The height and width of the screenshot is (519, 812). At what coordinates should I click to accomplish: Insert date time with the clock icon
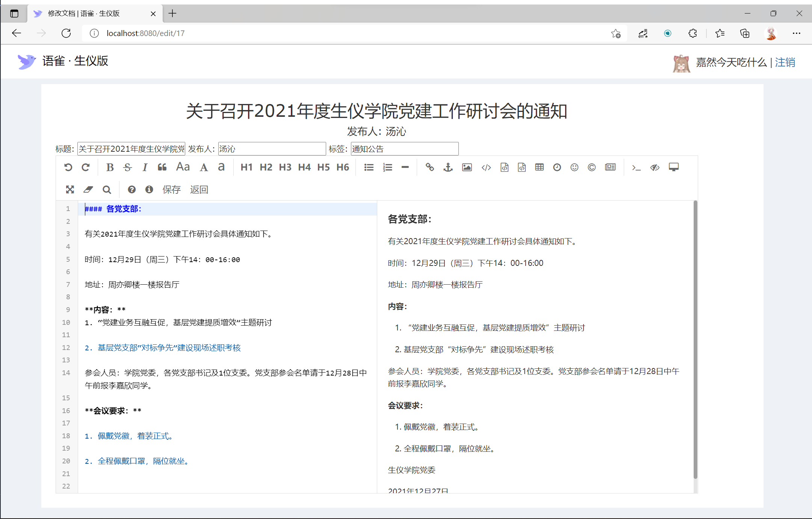point(557,167)
